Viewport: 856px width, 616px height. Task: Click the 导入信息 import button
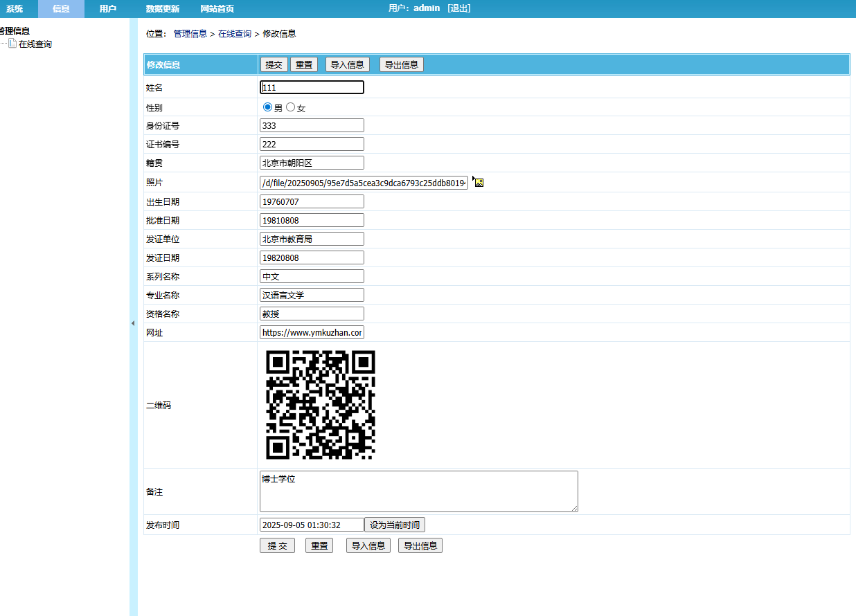348,64
